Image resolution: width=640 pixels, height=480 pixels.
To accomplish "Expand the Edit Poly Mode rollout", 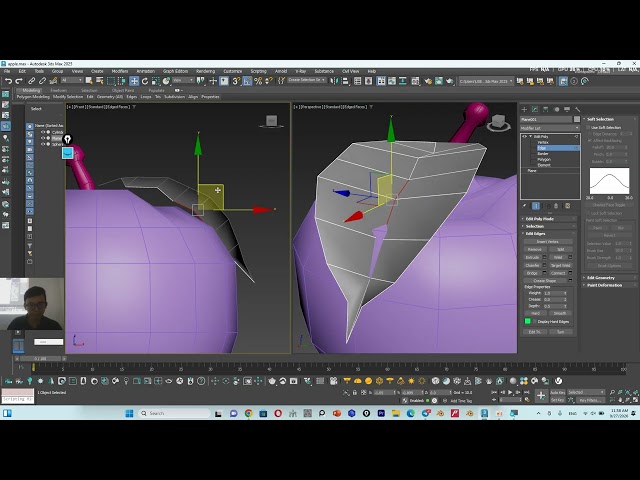I will 549,219.
